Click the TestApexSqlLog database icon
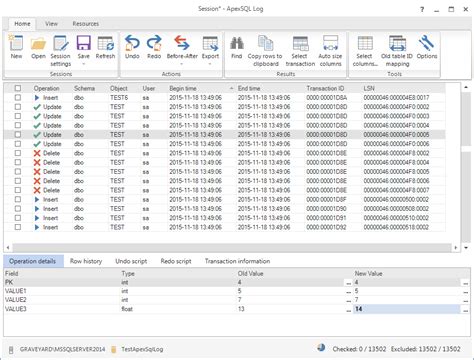Viewport: 474px width, 360px height. (x=114, y=349)
